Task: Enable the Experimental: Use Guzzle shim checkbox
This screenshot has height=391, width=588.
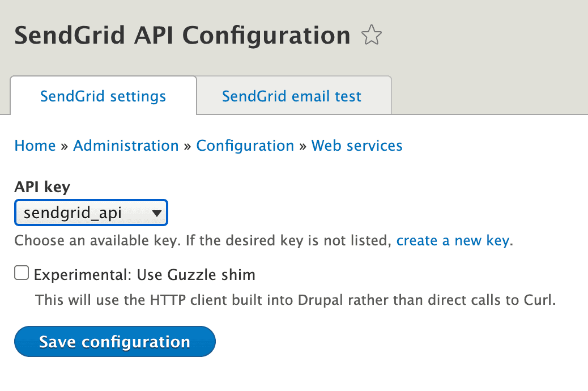Action: point(21,273)
